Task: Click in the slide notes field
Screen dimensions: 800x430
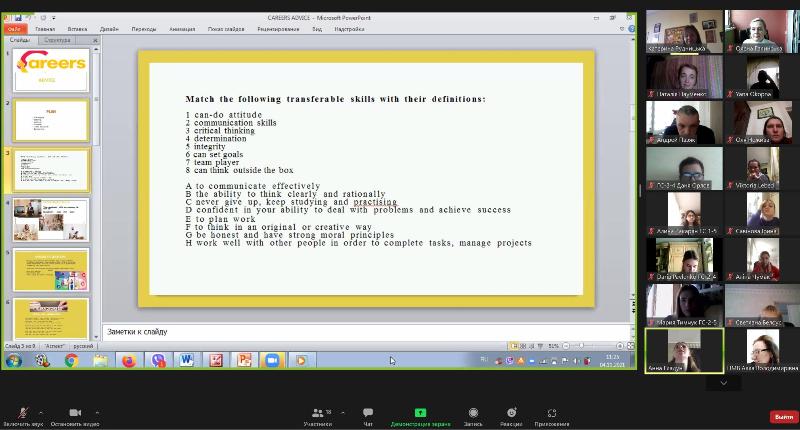Action: (368, 332)
